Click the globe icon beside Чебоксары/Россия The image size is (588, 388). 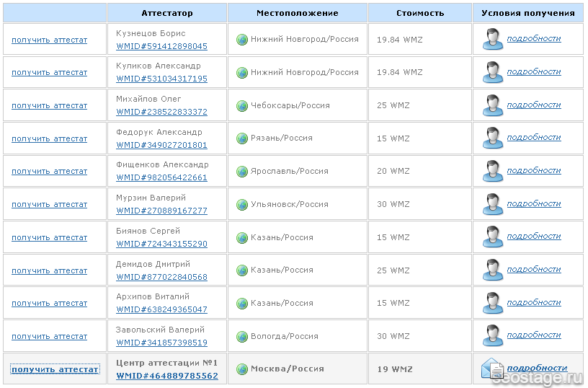(242, 106)
